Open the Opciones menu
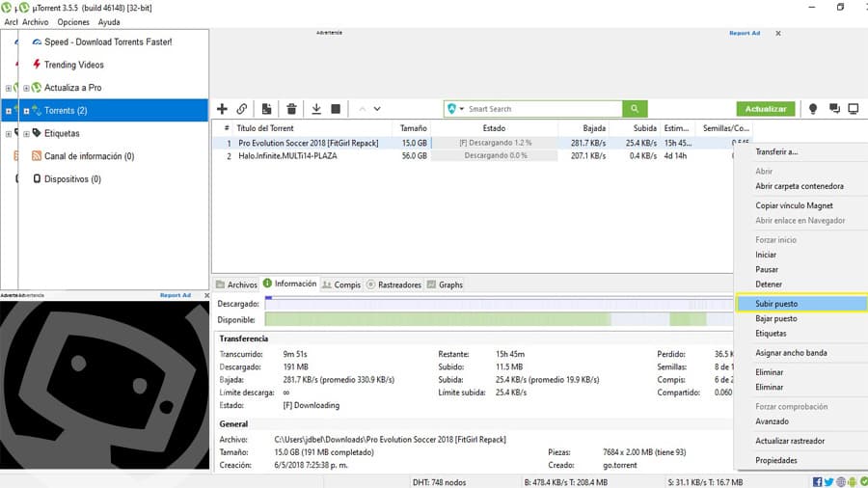The image size is (868, 488). pyautogui.click(x=73, y=22)
